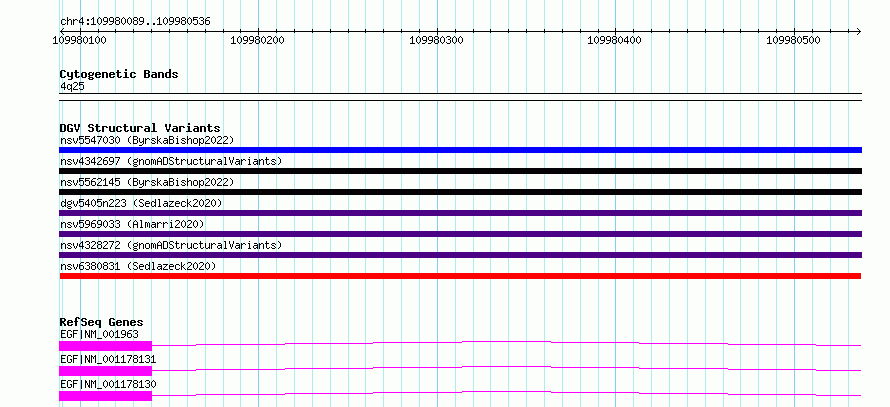Click the chr4:109980089..109980536 region label

(135, 22)
